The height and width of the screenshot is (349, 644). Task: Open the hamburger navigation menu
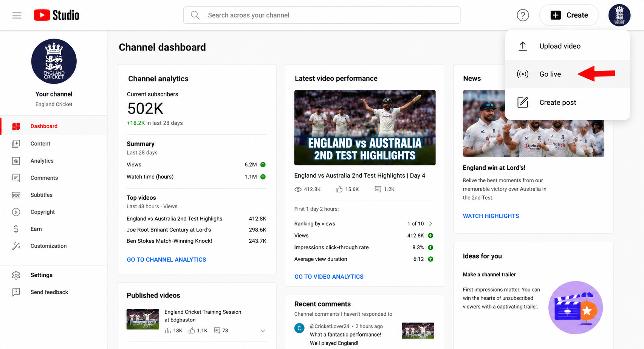coord(17,15)
